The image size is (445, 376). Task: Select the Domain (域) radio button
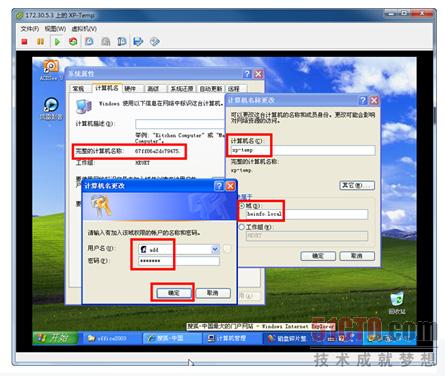tap(242, 206)
